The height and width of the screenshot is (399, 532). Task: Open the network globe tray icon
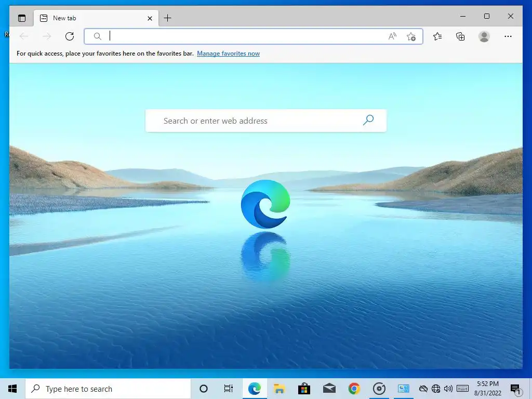coord(436,389)
